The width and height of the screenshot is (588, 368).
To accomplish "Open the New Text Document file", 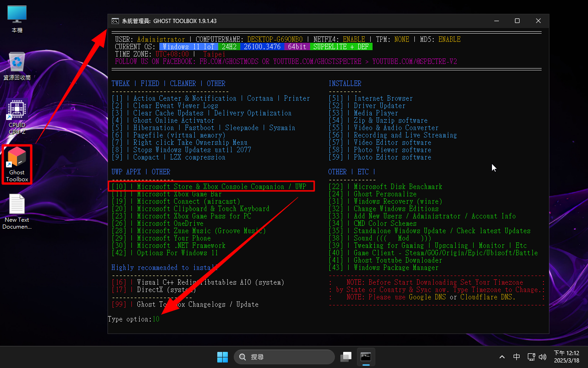I will 17,212.
